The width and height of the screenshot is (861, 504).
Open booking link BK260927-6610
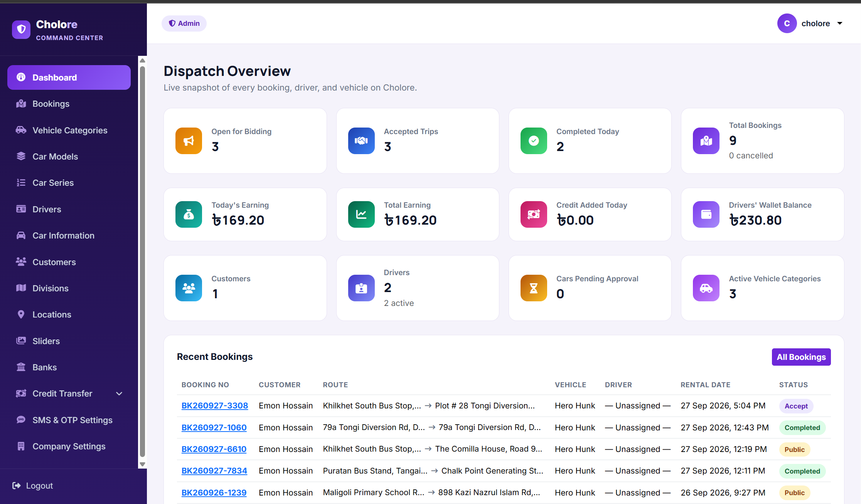pyautogui.click(x=214, y=449)
